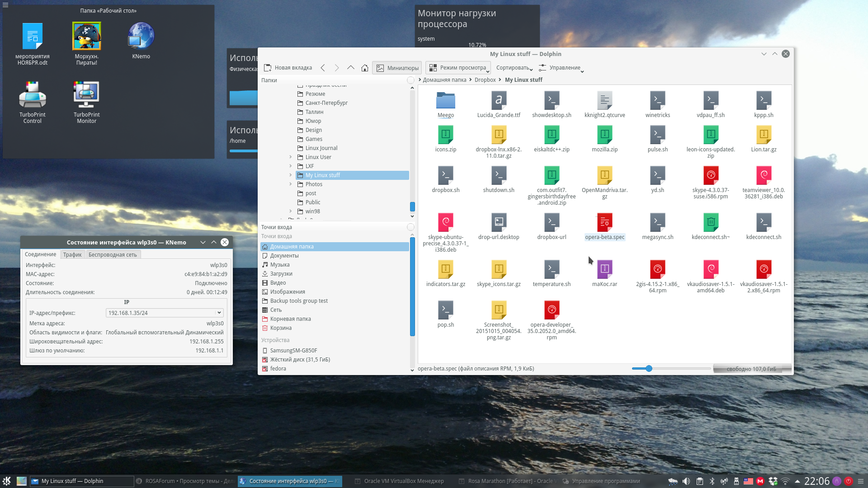Click Dropbox in the breadcrumb path
Screen dimensions: 868x488
[x=485, y=80]
